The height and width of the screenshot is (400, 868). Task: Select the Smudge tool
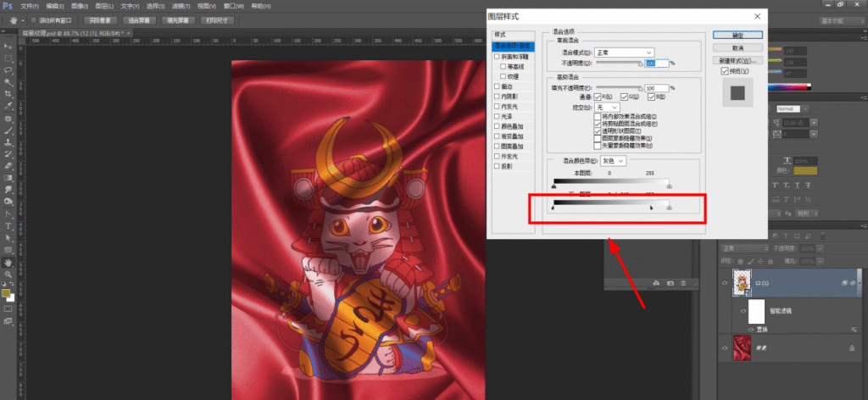(x=8, y=190)
